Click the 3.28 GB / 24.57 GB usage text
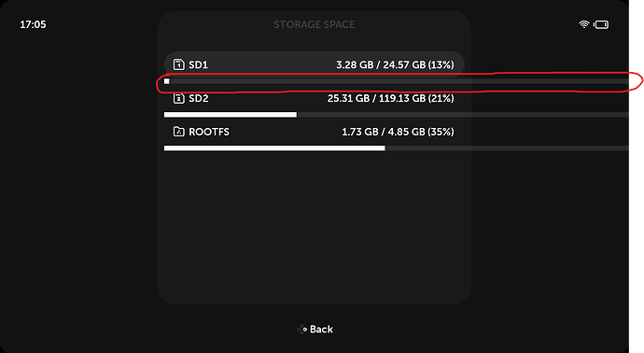The image size is (644, 353). pyautogui.click(x=395, y=64)
